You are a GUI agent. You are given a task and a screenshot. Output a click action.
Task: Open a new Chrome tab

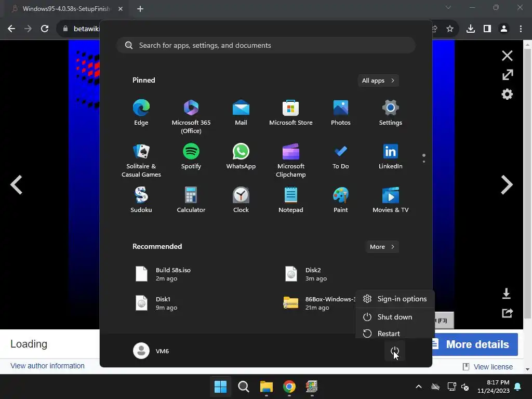coord(140,9)
